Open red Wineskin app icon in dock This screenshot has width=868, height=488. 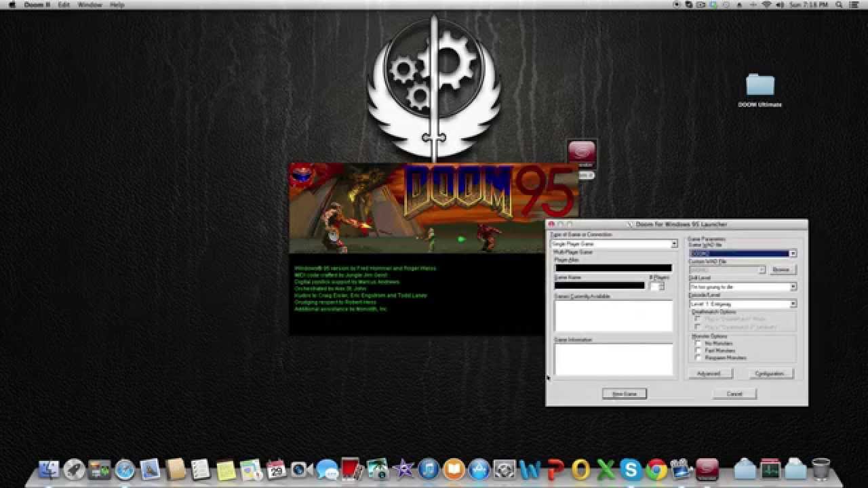point(707,469)
